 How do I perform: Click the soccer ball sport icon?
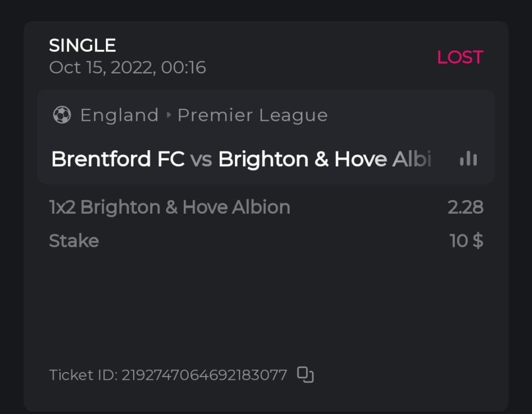[x=62, y=115]
